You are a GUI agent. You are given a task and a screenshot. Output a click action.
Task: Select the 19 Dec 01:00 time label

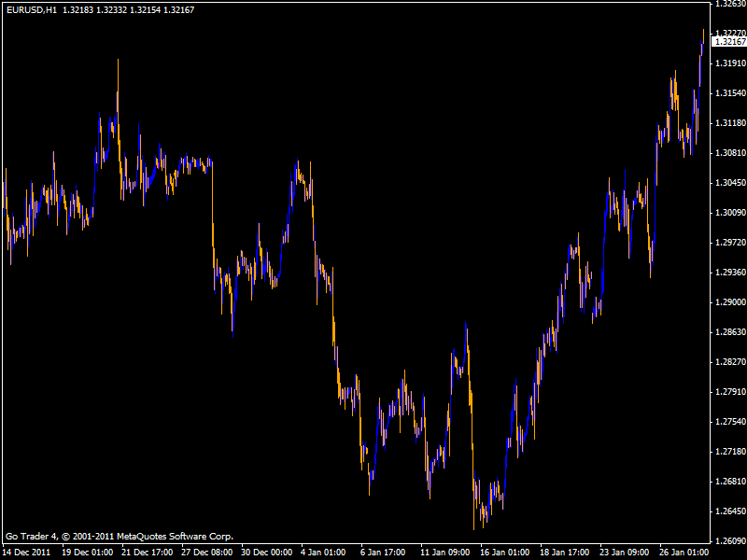click(88, 553)
